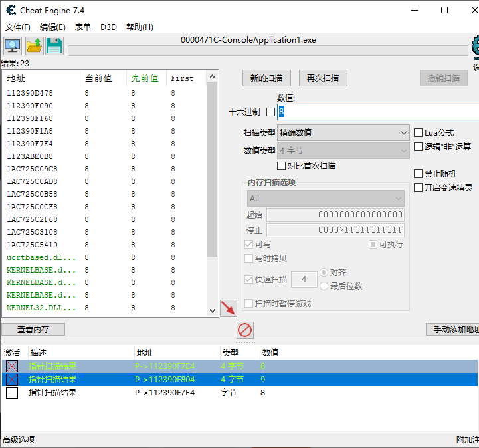Select the 对齐 radio button
Viewport: 479px width, 448px height.
pos(324,272)
